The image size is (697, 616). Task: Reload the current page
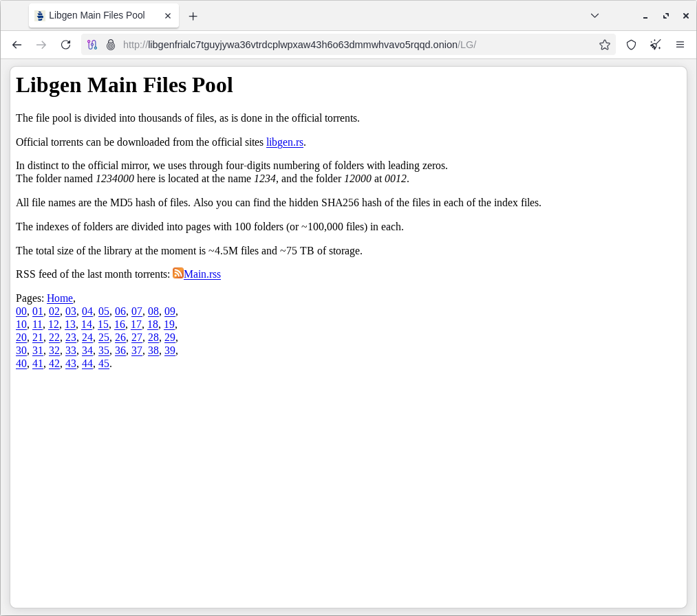click(65, 45)
